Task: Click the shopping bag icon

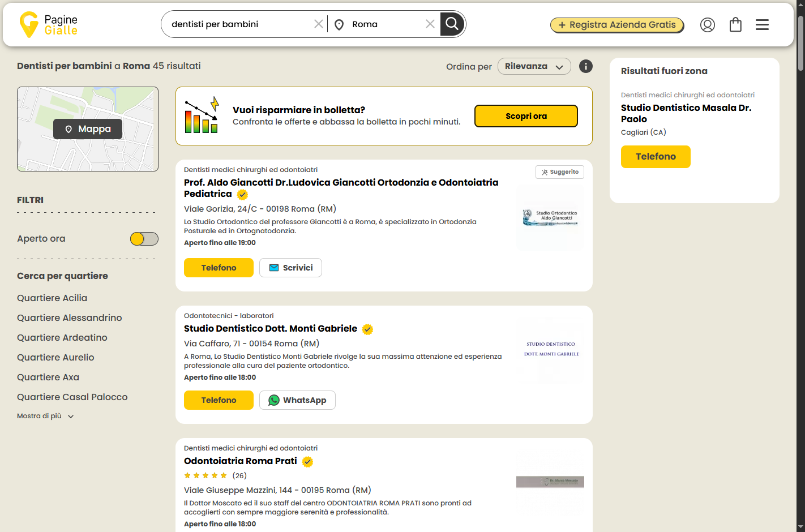Action: pos(735,24)
